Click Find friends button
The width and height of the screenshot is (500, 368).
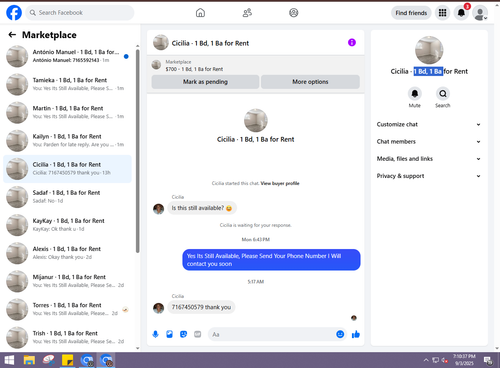point(411,13)
